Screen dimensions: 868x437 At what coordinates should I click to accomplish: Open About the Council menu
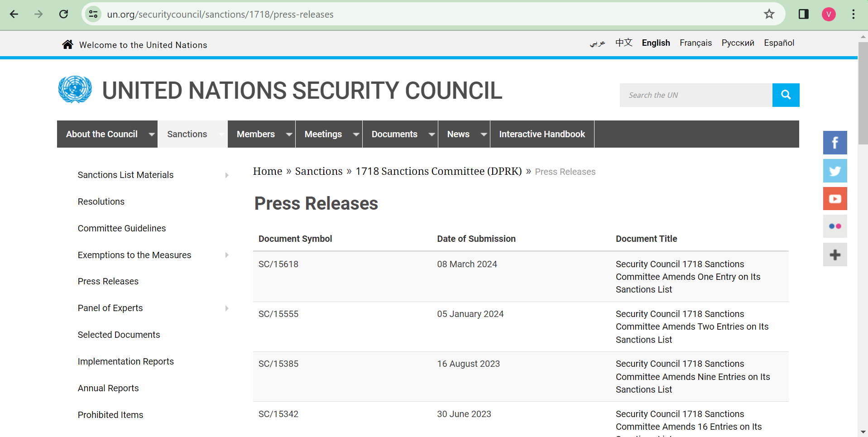[x=102, y=134]
